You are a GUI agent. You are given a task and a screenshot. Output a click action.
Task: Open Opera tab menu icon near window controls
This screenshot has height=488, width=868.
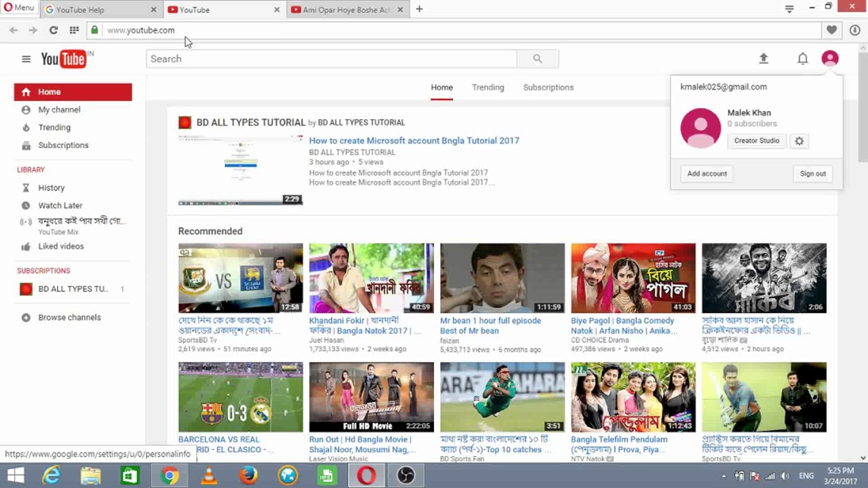click(789, 9)
